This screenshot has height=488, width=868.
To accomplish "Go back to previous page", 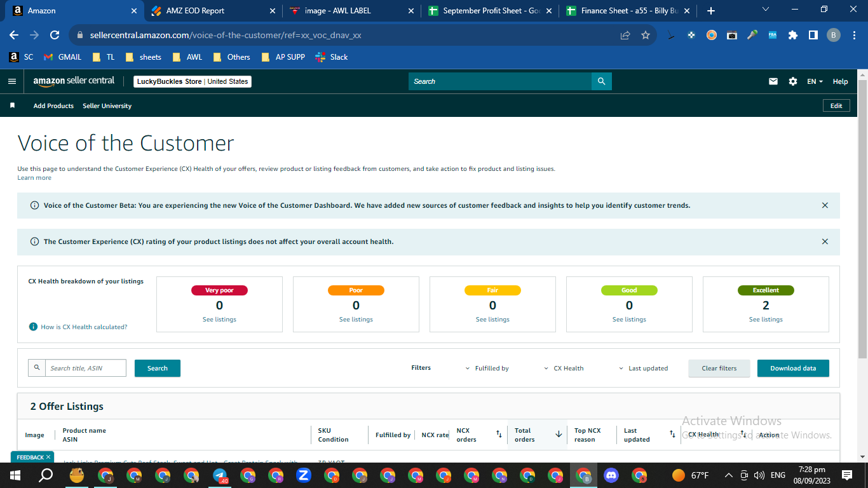I will click(x=14, y=35).
